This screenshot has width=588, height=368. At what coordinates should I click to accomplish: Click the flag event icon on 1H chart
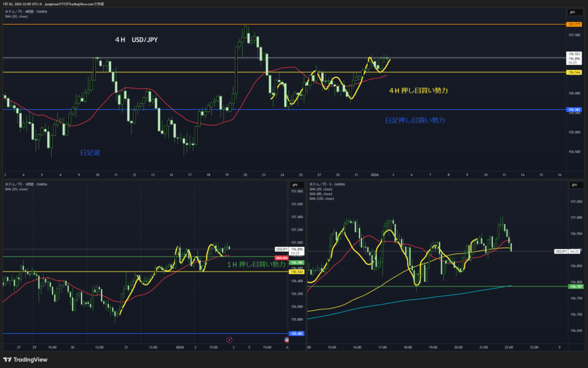pos(287,340)
